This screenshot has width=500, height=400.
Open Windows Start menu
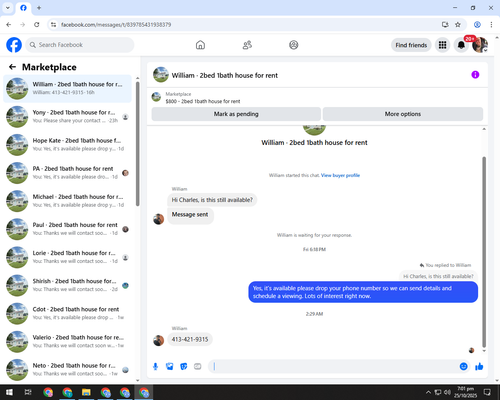(x=9, y=392)
